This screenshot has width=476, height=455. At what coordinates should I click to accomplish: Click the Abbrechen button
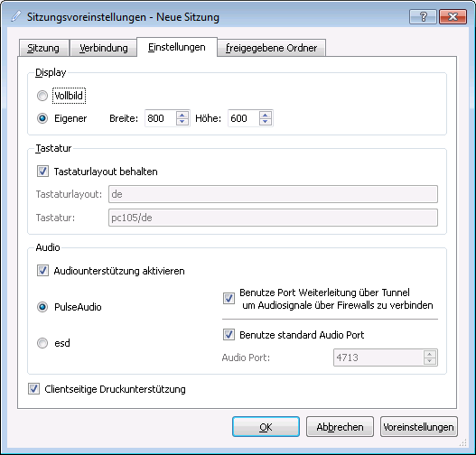point(340,427)
